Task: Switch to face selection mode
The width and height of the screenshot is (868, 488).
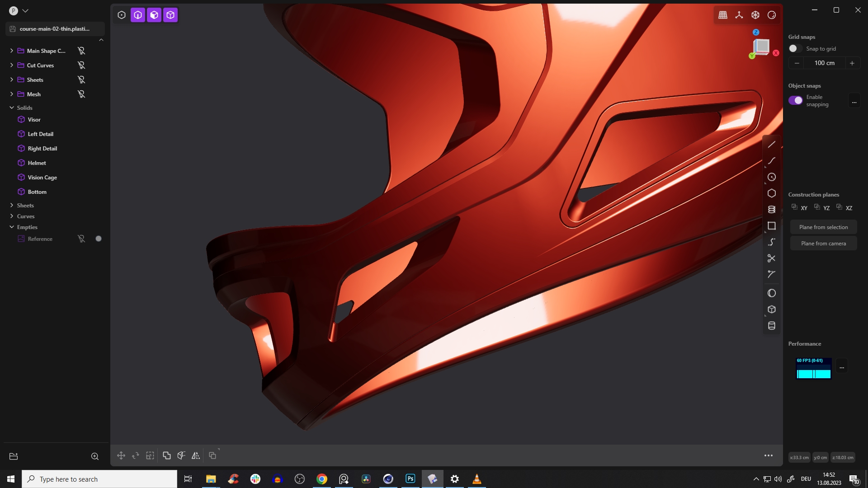Action: click(154, 14)
